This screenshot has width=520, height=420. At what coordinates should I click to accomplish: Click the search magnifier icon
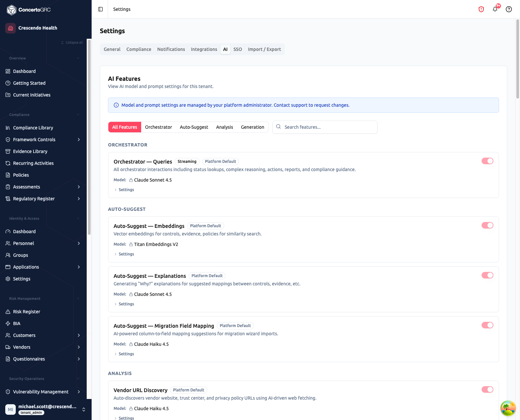point(278,127)
